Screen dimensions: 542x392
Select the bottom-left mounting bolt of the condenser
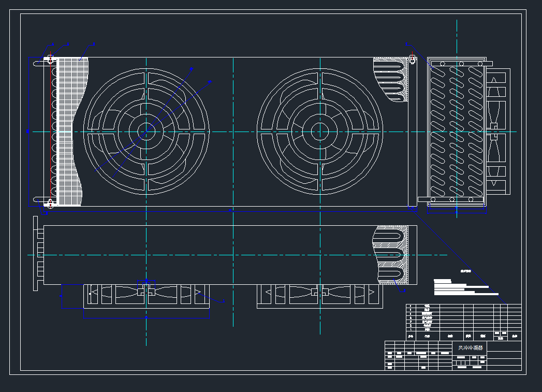(50, 202)
